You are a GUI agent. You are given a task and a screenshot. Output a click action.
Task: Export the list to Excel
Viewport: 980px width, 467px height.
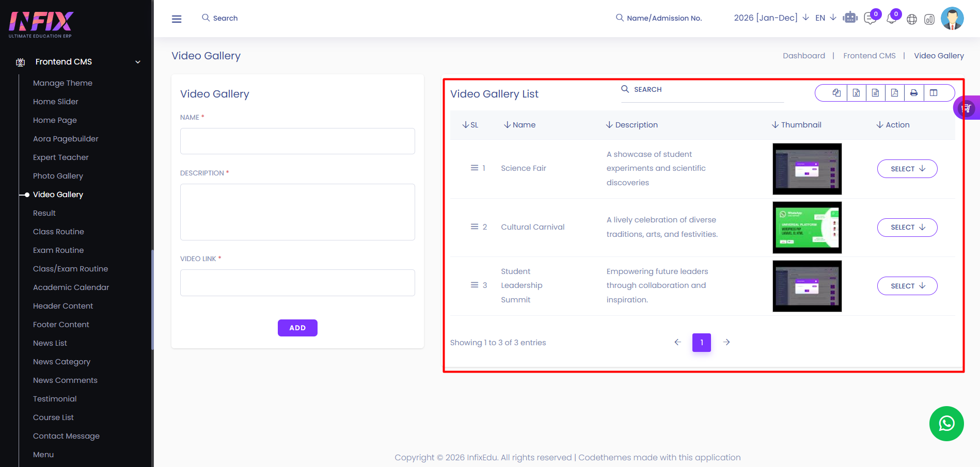856,93
